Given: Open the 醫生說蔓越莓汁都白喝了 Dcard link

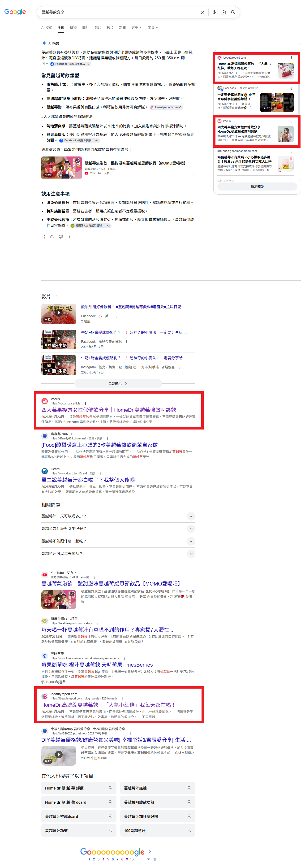Looking at the screenshot, I should 88,480.
